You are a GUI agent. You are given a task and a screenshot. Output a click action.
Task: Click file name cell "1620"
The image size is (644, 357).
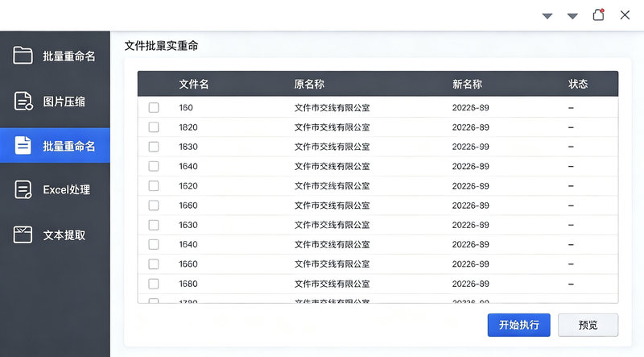pos(188,186)
